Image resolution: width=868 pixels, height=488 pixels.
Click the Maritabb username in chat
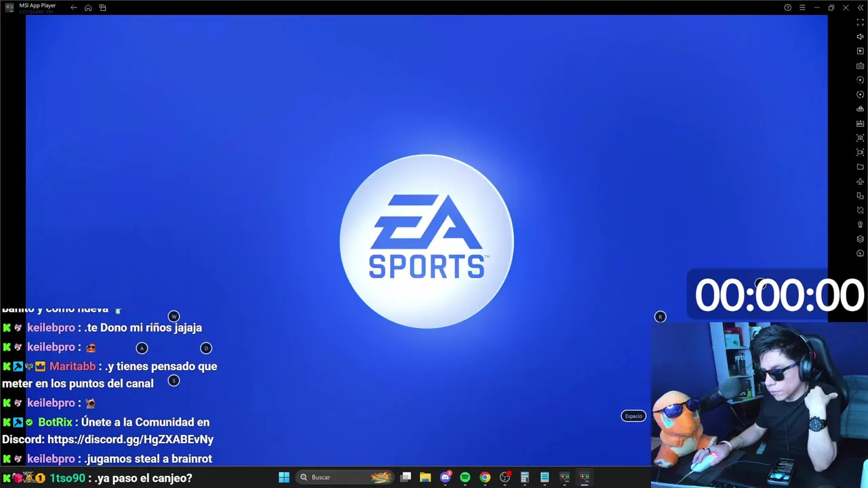click(x=73, y=366)
